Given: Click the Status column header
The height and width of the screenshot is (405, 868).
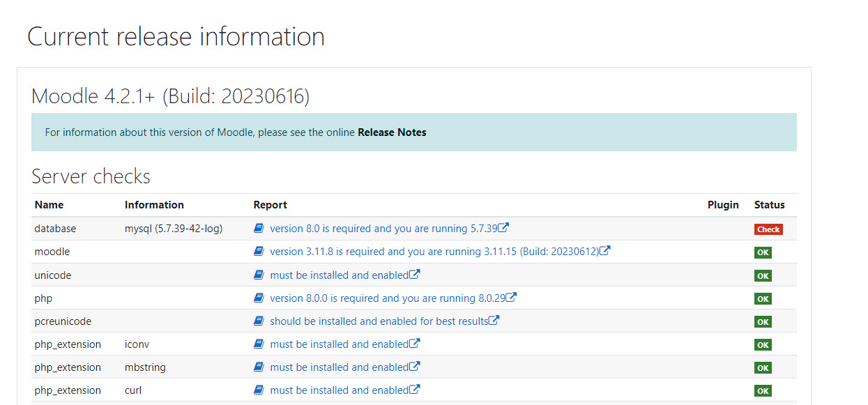Looking at the screenshot, I should (769, 205).
